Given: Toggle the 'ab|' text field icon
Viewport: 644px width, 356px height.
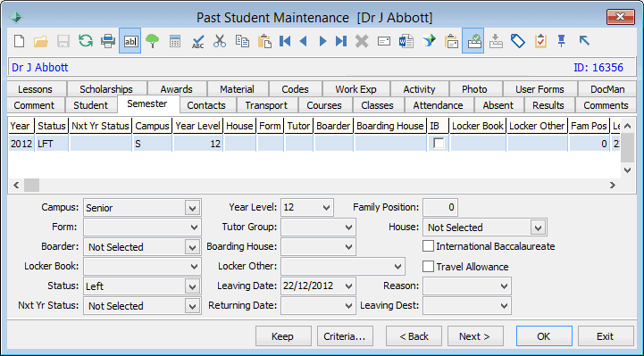Looking at the screenshot, I should pyautogui.click(x=130, y=41).
